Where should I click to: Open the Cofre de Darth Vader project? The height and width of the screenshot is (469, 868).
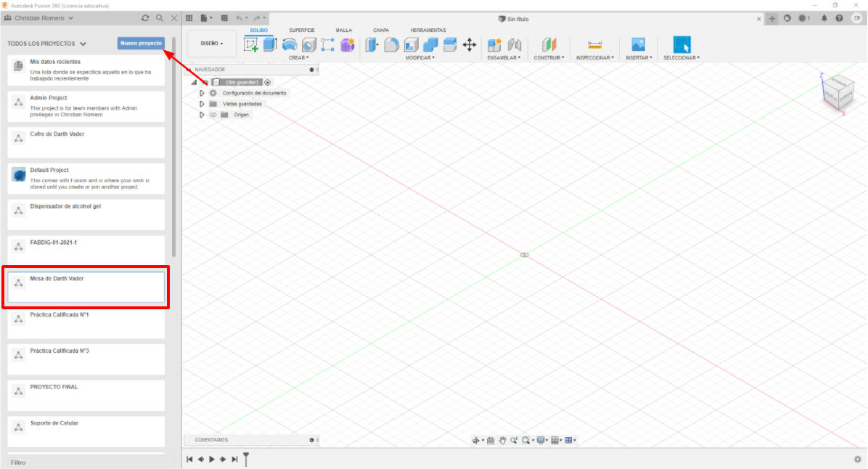tap(86, 142)
